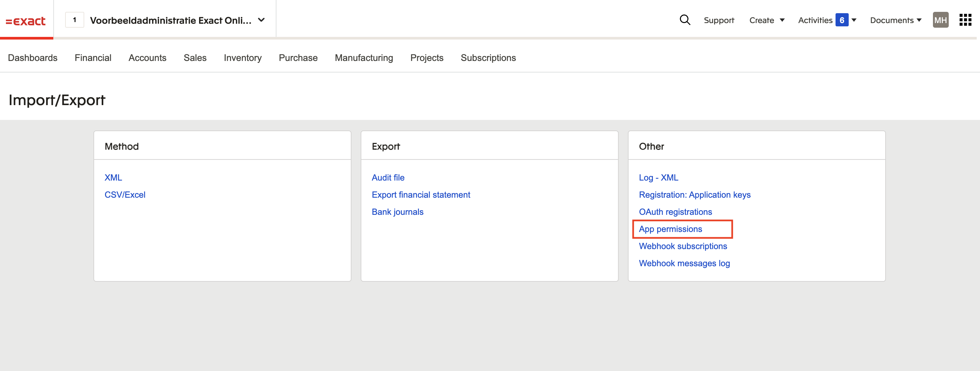Viewport: 980px width, 371px height.
Task: Go to the Dashboards menu
Action: (x=33, y=58)
